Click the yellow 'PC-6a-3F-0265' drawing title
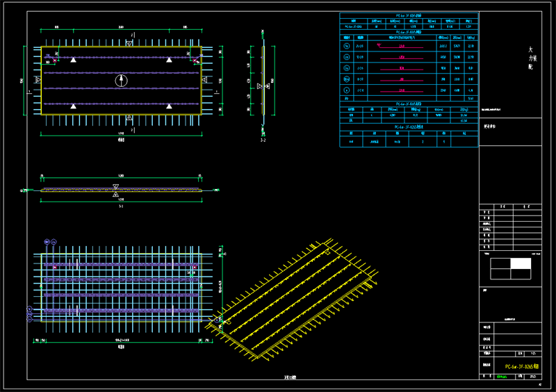 click(x=522, y=366)
